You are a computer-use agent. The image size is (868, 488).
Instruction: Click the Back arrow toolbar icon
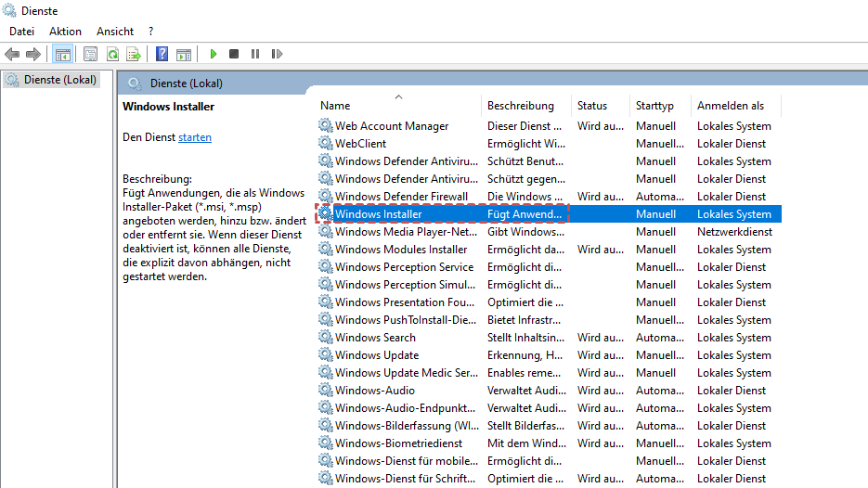coord(12,54)
